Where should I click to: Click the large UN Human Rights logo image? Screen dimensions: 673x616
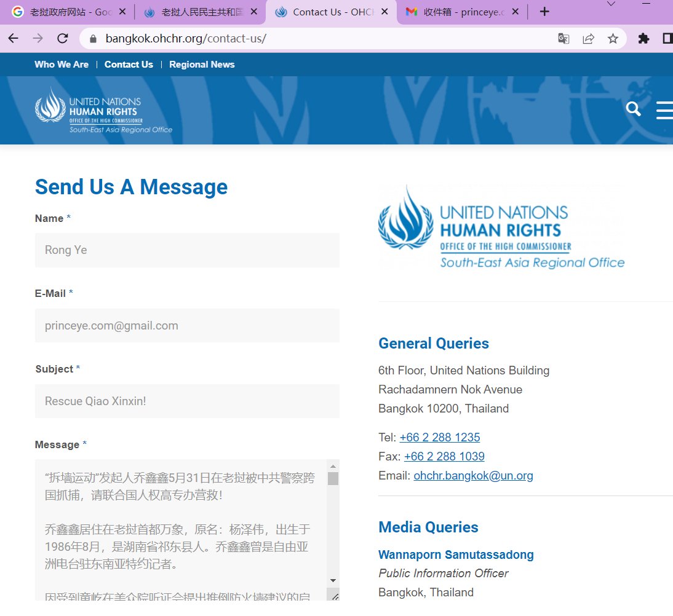[x=501, y=227]
